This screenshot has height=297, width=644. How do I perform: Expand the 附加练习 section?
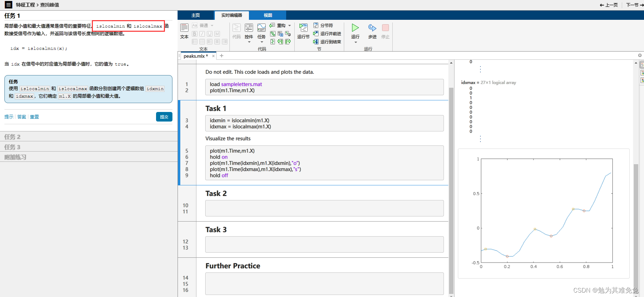tap(89, 157)
